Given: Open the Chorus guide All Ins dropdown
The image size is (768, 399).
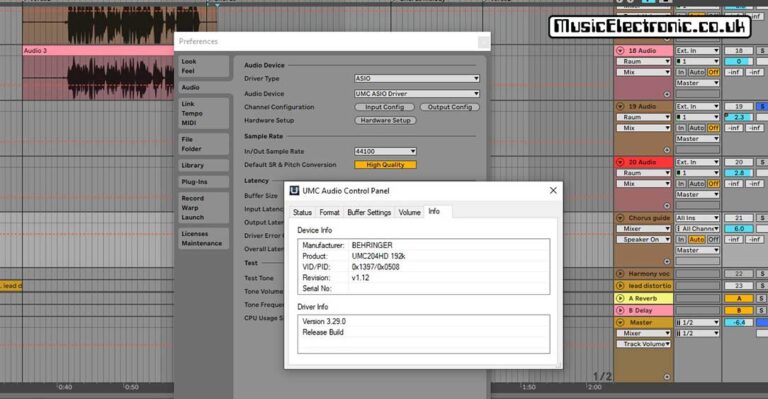Looking at the screenshot, I should tap(697, 218).
